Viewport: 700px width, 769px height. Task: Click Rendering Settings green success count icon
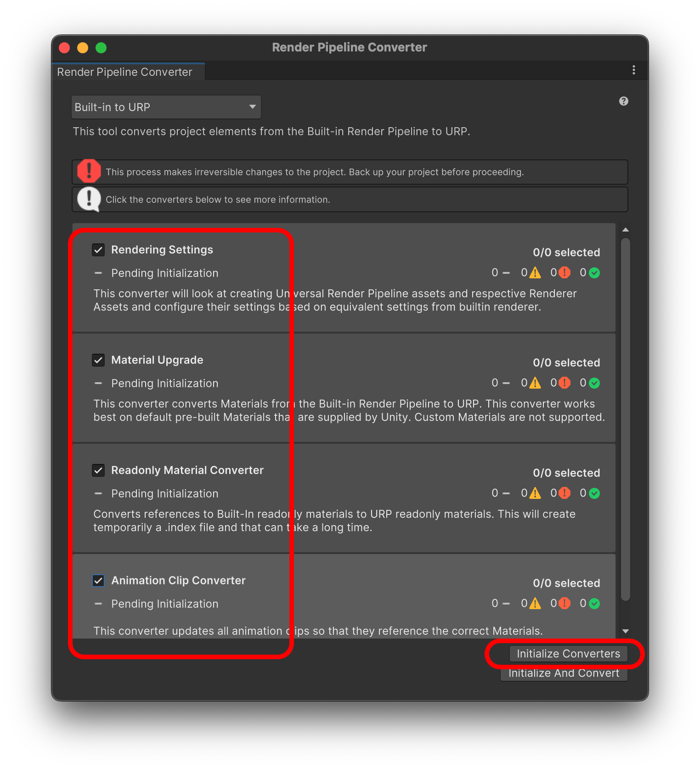(x=594, y=273)
